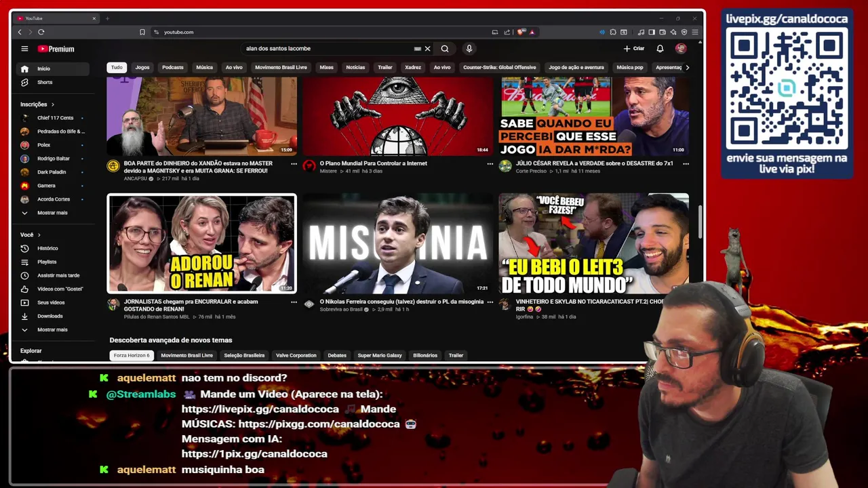This screenshot has height=488, width=868.
Task: Select the Podcasts filter chip
Action: (x=173, y=67)
